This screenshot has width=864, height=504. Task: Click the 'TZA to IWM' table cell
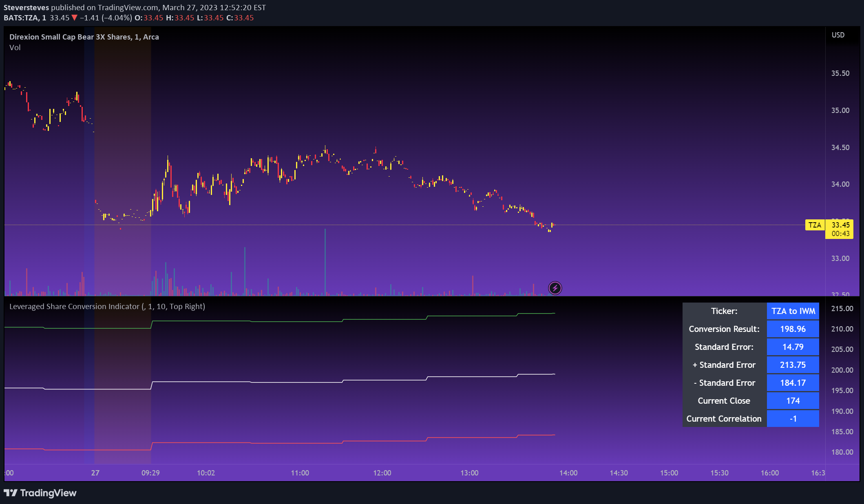[793, 311]
